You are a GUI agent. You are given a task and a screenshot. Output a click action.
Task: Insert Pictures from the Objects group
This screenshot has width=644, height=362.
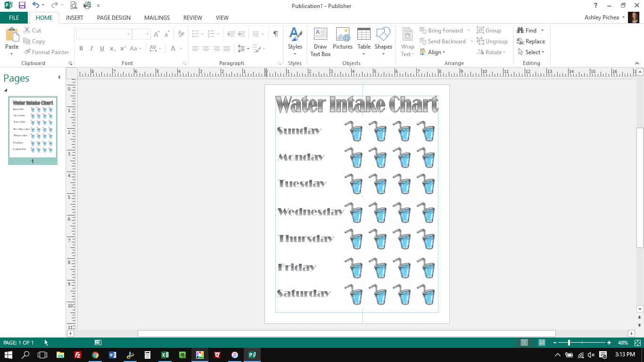click(343, 39)
